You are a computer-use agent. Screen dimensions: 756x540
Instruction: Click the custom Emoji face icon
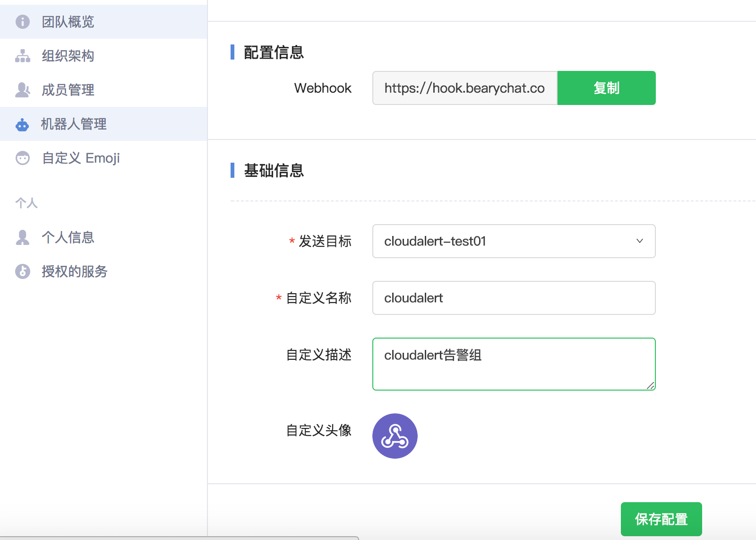pos(23,158)
